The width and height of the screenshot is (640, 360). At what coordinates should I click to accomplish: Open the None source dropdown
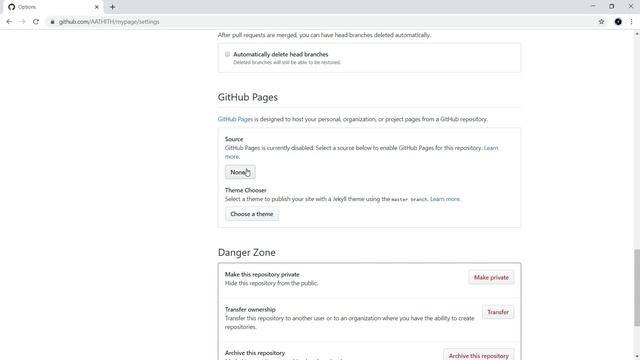pyautogui.click(x=240, y=172)
